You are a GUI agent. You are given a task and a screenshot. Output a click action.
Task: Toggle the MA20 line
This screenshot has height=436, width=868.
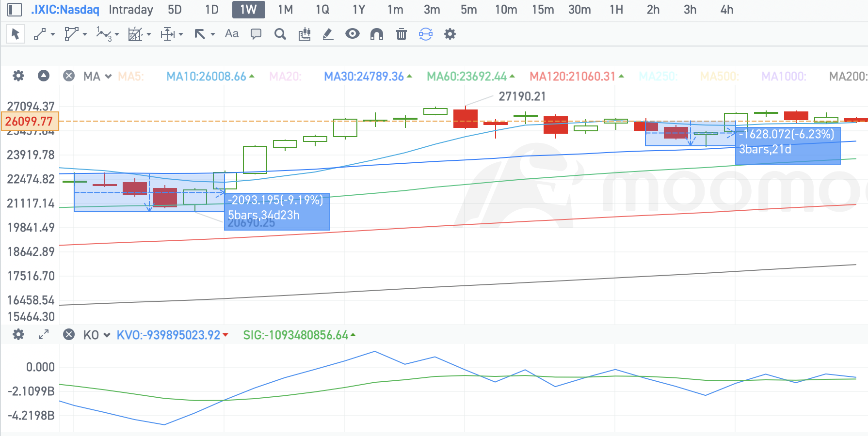(x=285, y=77)
